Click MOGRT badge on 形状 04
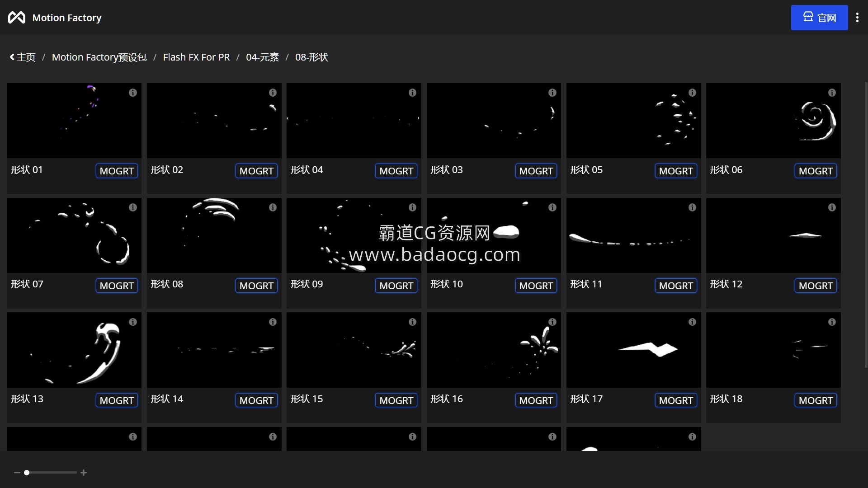 (x=396, y=171)
